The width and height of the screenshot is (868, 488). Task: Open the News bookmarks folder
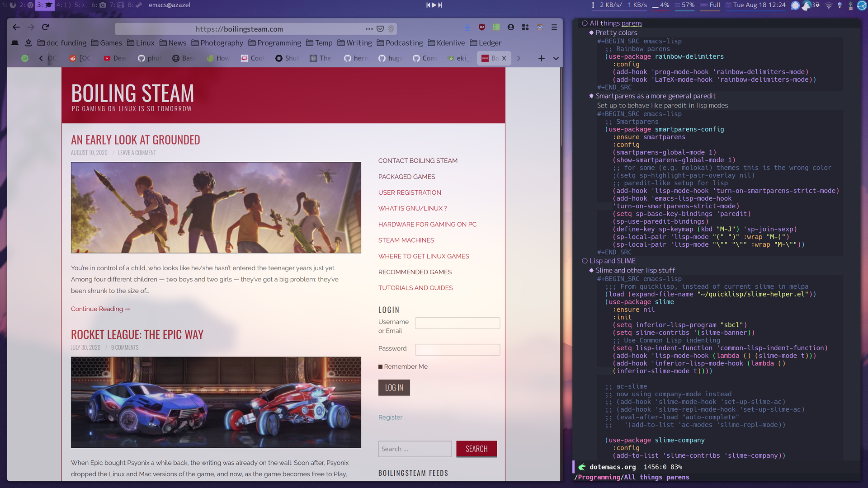point(173,43)
